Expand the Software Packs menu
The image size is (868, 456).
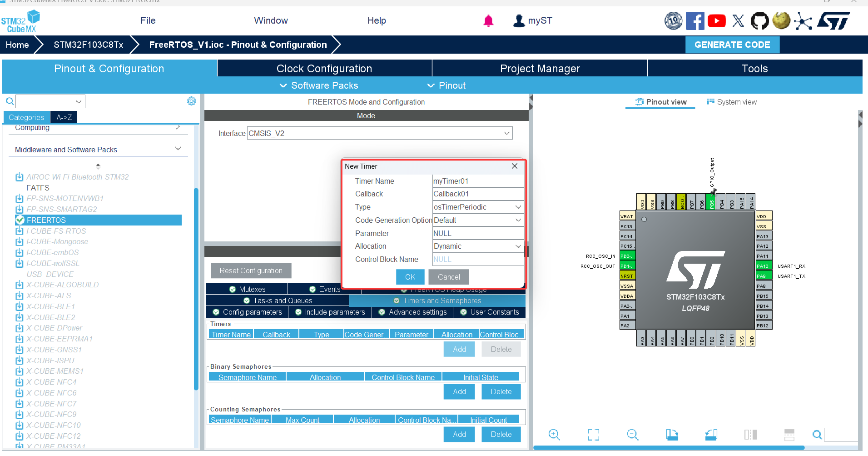(x=319, y=85)
